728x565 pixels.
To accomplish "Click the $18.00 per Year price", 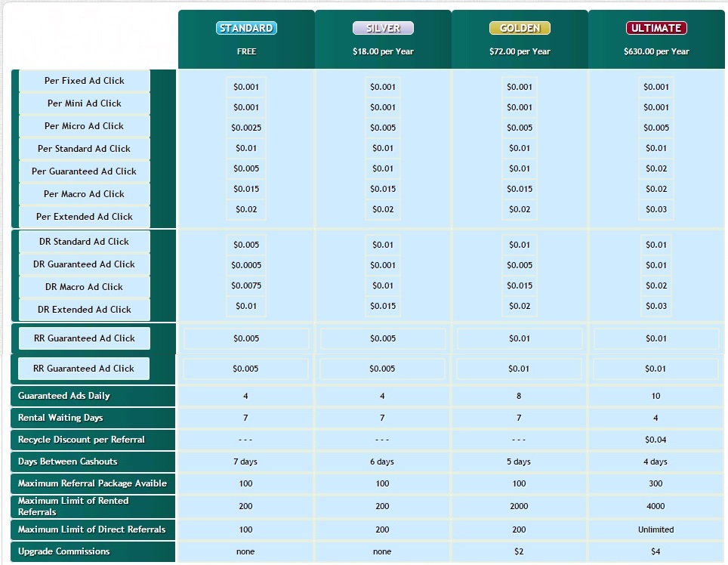I will [383, 51].
